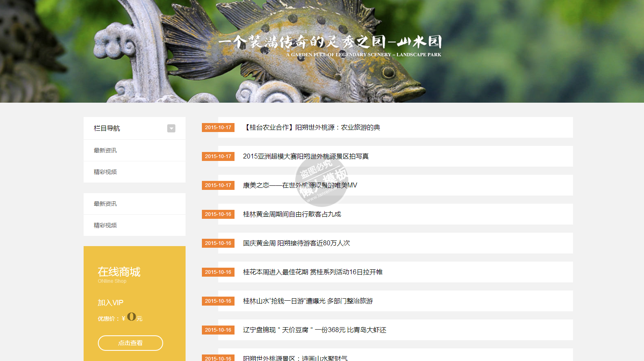Open the 桂台农业合作 阳朔世外桃源 article
This screenshot has height=361, width=644.
(x=312, y=128)
